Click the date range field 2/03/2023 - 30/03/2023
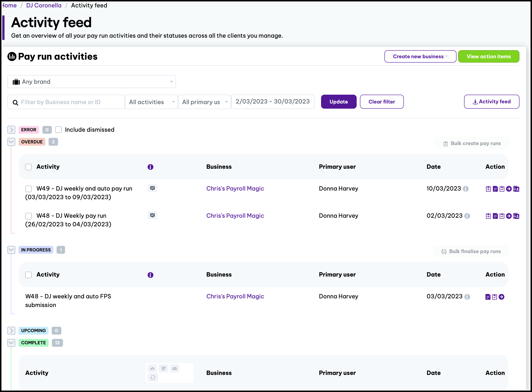This screenshot has width=532, height=392. [x=273, y=102]
